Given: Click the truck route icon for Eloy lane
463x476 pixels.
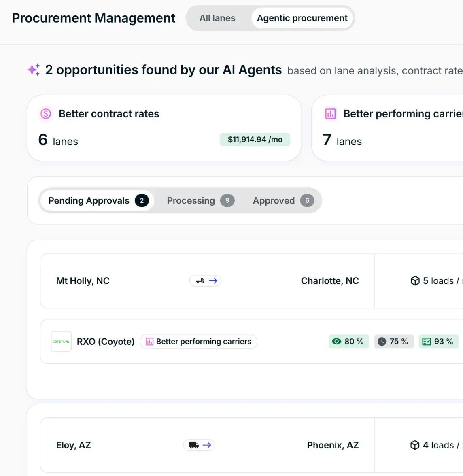Looking at the screenshot, I should (199, 445).
